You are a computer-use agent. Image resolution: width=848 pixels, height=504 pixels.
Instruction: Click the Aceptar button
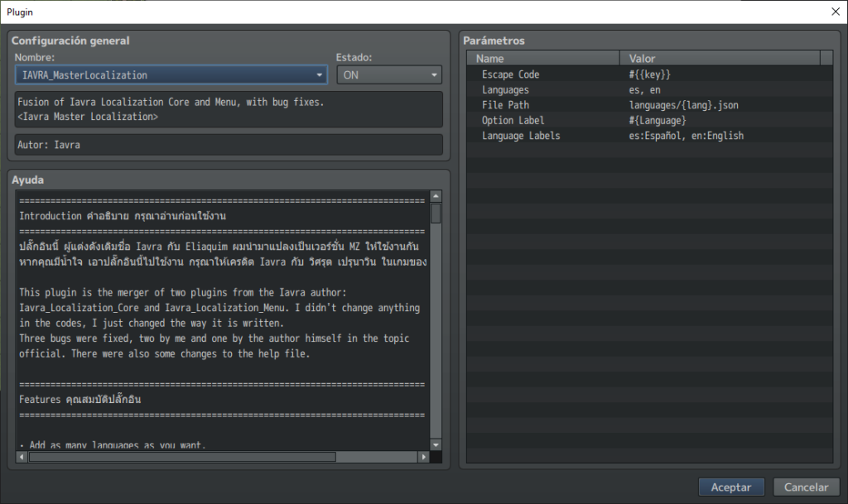(731, 487)
